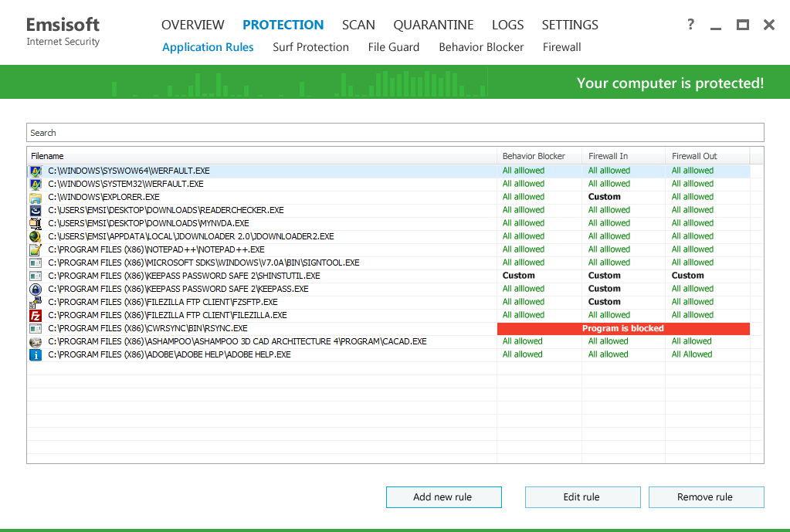Click the JDownloader globe icon
Screen dimensions: 790x532
tap(35, 236)
